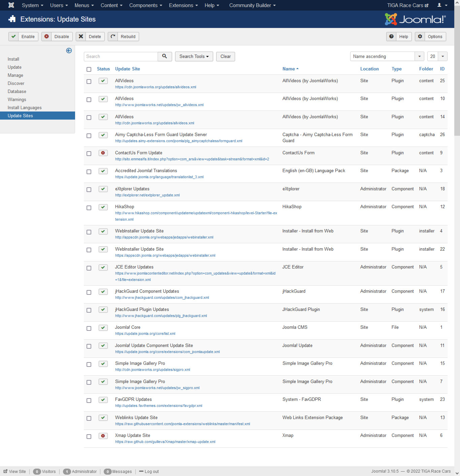Viewport: 460px width, 476px height.
Task: Toggle status icon for Simple Image Gallery Pro ID 15
Action: click(103, 364)
